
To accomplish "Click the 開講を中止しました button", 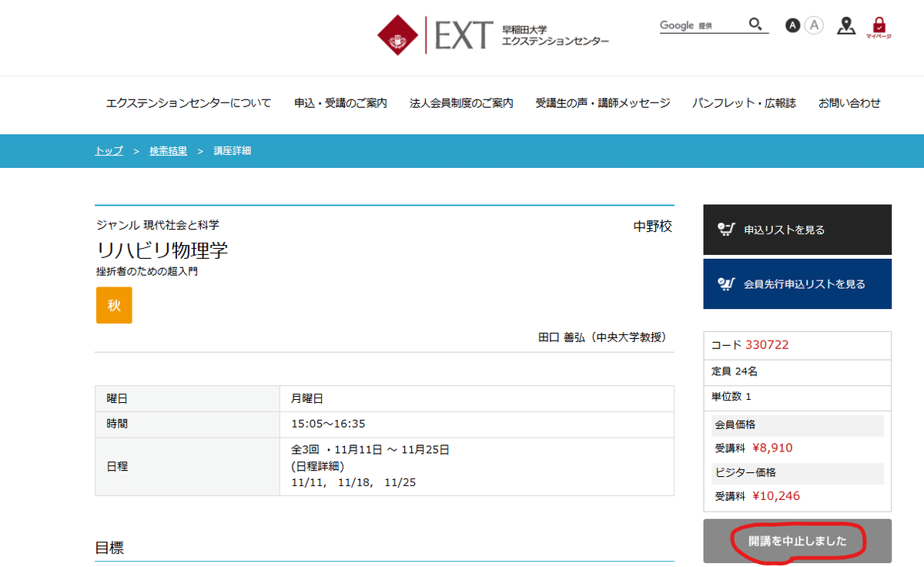I will click(797, 541).
